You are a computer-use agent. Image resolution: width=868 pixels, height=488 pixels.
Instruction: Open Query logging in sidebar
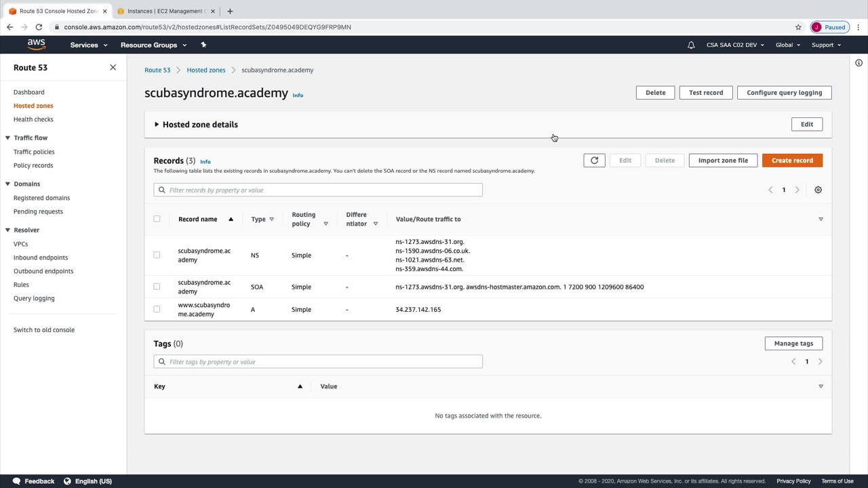[x=34, y=298]
